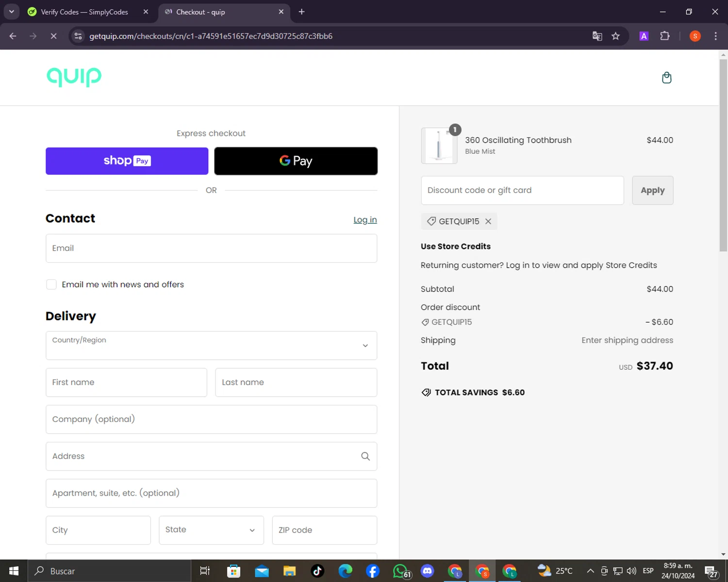Viewport: 728px width, 582px height.
Task: Open the Chrome profile S avatar
Action: (x=695, y=36)
